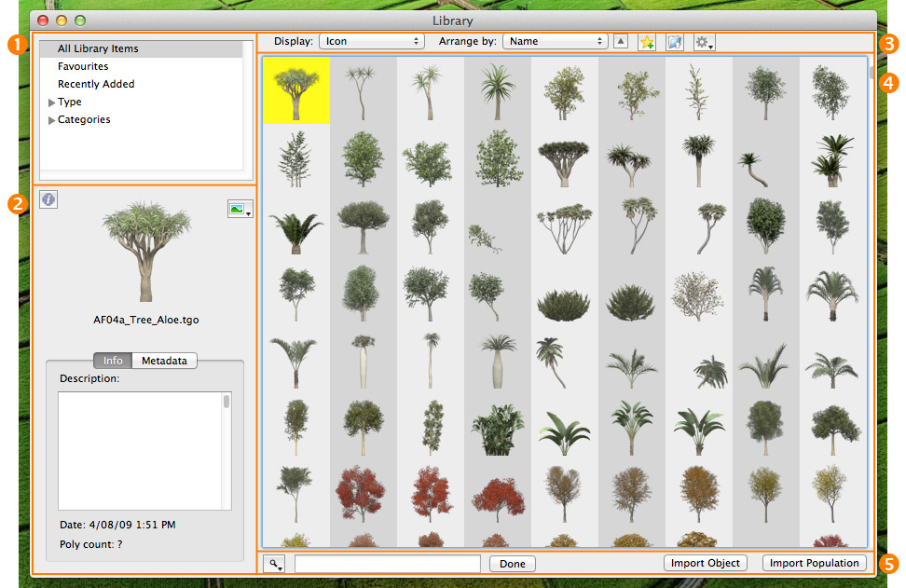
Task: Select the highlighted aloe tree thumbnail
Action: pos(296,90)
